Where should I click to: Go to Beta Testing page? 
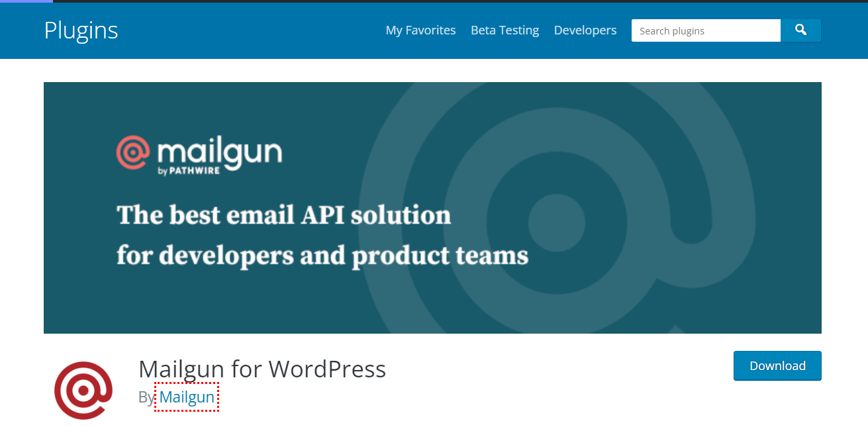(x=505, y=30)
